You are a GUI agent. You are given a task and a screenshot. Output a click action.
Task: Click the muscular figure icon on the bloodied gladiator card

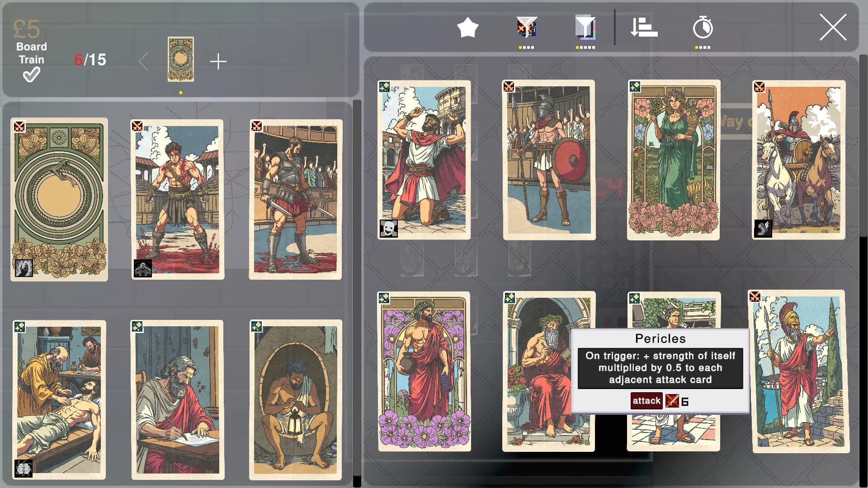[x=143, y=268]
